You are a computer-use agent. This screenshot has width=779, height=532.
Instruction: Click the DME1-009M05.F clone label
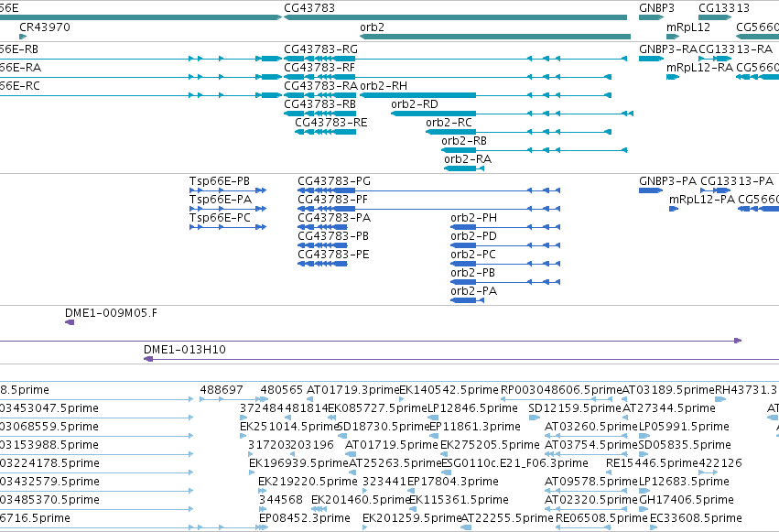111,313
